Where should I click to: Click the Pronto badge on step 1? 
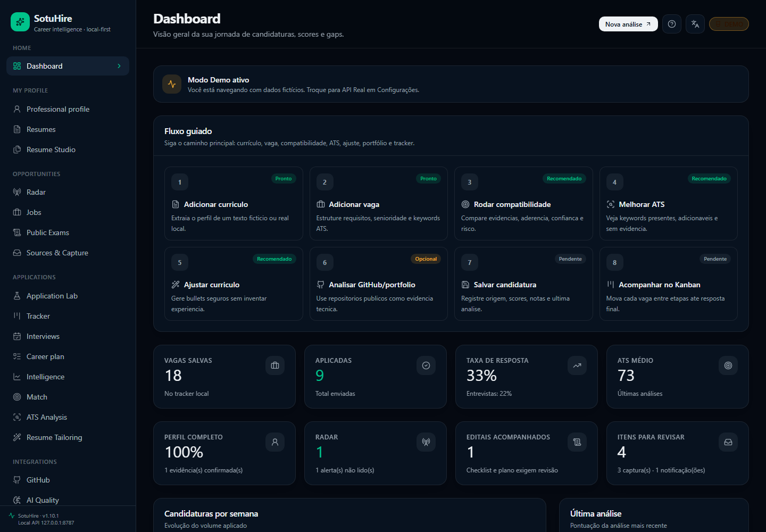tap(284, 179)
